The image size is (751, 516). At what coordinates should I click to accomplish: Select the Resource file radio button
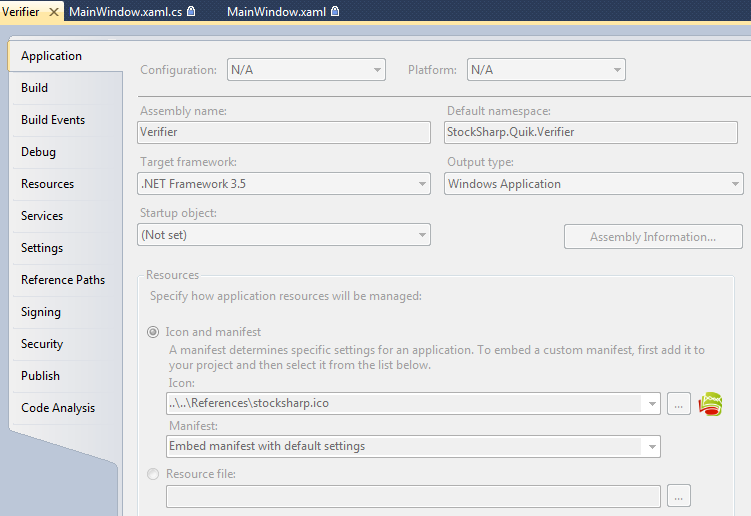point(153,474)
